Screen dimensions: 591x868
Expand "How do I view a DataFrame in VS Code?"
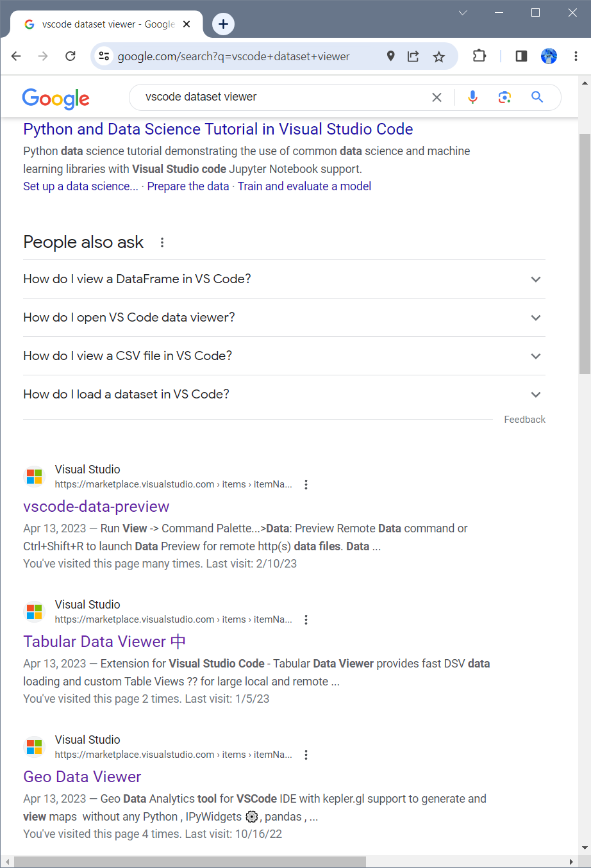coord(284,279)
